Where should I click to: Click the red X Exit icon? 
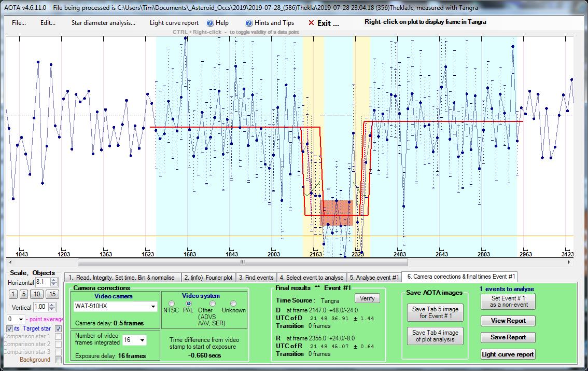(x=311, y=23)
